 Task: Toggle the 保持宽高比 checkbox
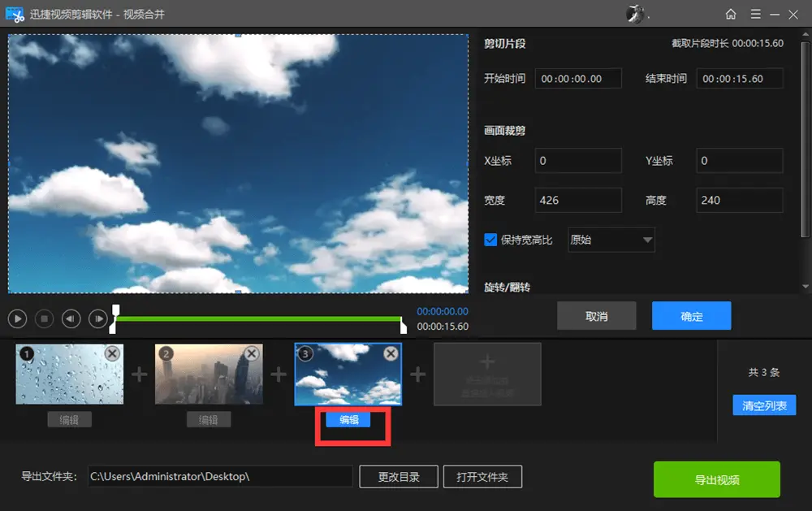tap(490, 240)
